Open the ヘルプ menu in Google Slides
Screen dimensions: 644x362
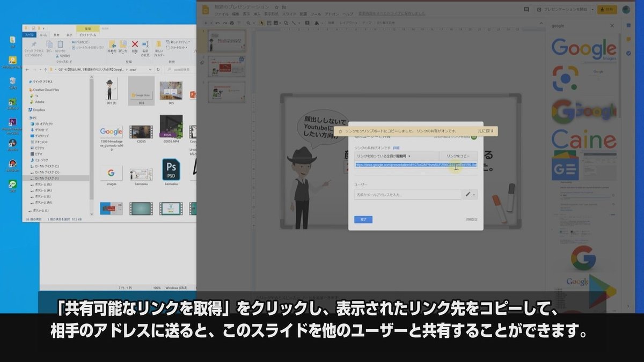348,14
